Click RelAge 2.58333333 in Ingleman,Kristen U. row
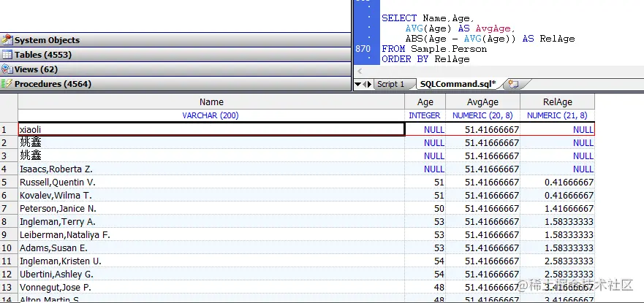The height and width of the screenshot is (303, 644). click(557, 261)
